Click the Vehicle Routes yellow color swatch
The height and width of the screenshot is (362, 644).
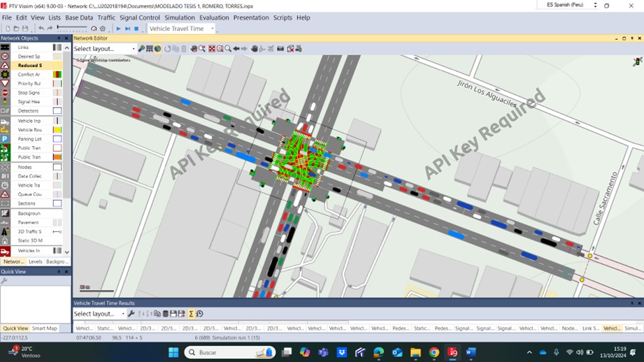point(57,130)
